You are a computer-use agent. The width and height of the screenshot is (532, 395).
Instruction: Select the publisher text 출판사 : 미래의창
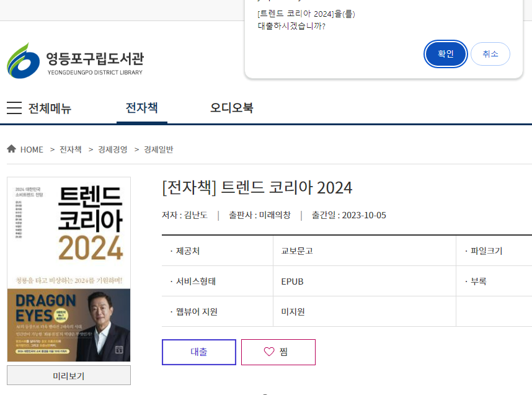[x=260, y=215]
